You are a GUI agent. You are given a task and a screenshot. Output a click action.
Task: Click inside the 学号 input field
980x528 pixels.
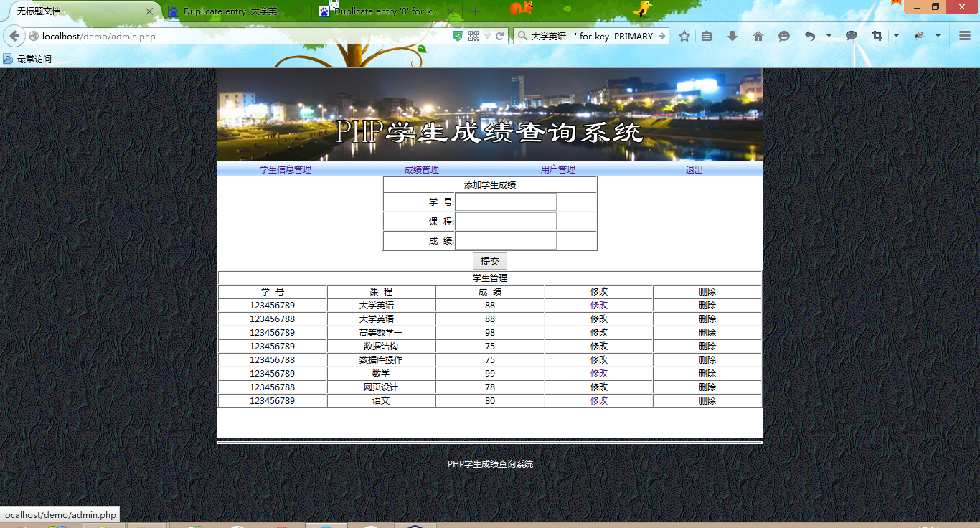tap(506, 202)
